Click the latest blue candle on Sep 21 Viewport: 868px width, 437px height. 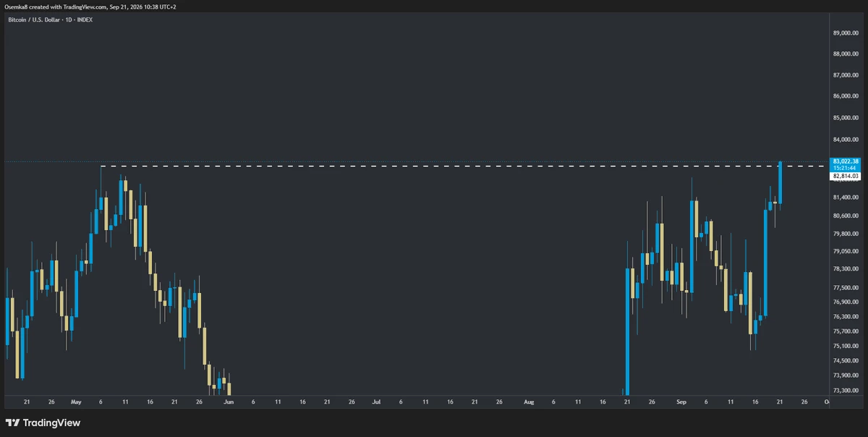tap(780, 183)
